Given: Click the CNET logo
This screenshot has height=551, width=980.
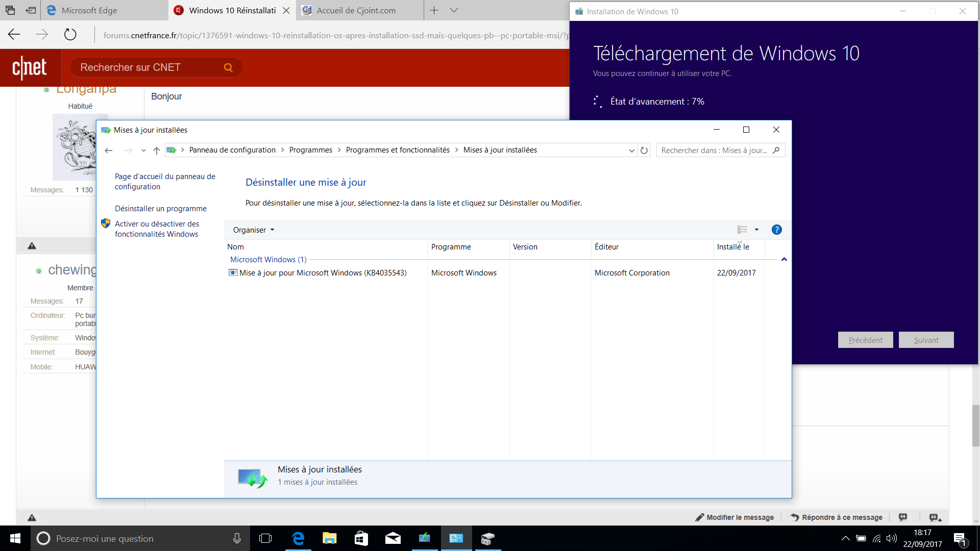Looking at the screenshot, I should (x=30, y=67).
